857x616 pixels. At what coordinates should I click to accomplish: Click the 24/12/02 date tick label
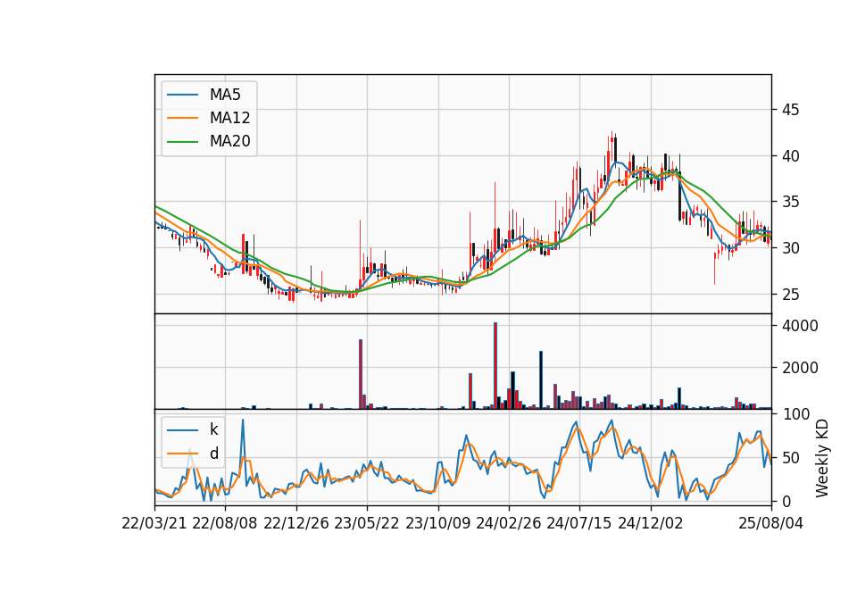click(x=651, y=523)
